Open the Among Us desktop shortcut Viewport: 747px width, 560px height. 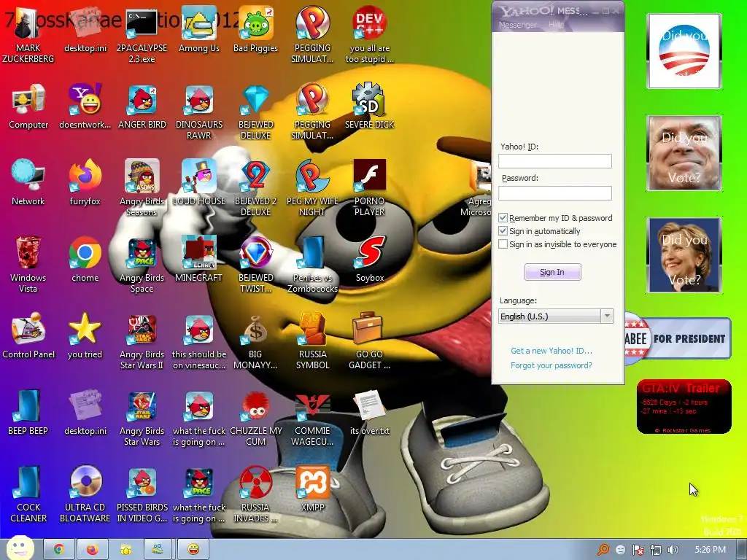198,29
